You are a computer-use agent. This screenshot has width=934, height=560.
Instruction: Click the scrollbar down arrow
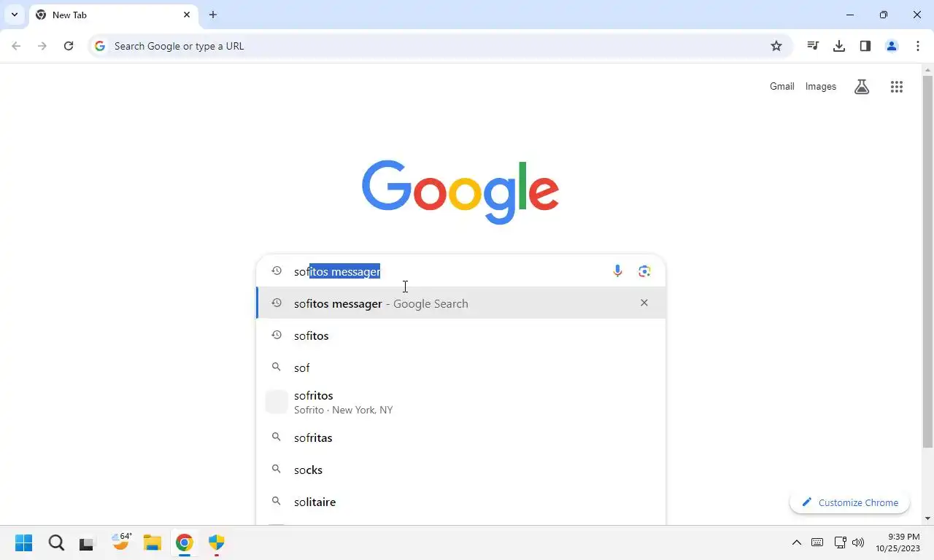[x=927, y=518]
